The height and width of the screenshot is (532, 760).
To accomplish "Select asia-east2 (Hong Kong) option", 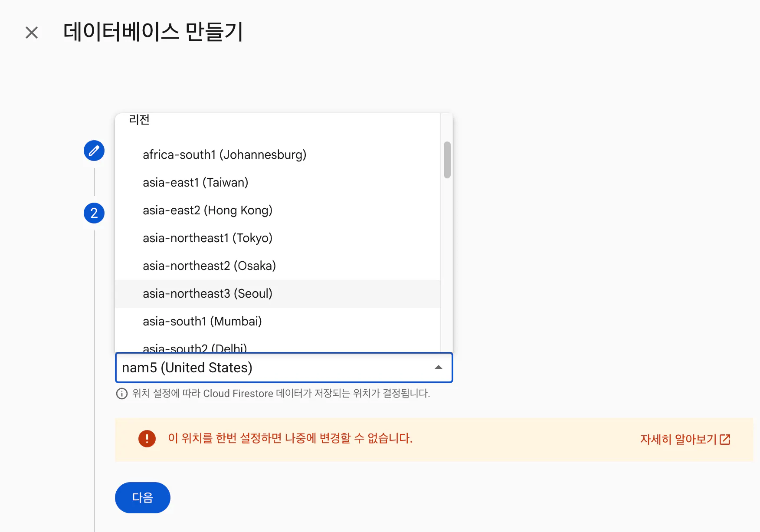I will tap(207, 210).
